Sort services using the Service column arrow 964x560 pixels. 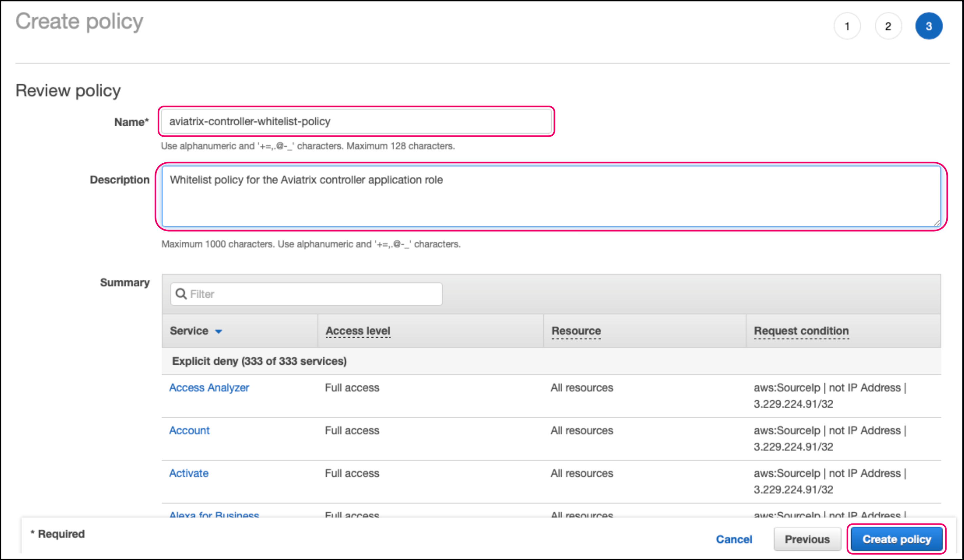(x=218, y=332)
